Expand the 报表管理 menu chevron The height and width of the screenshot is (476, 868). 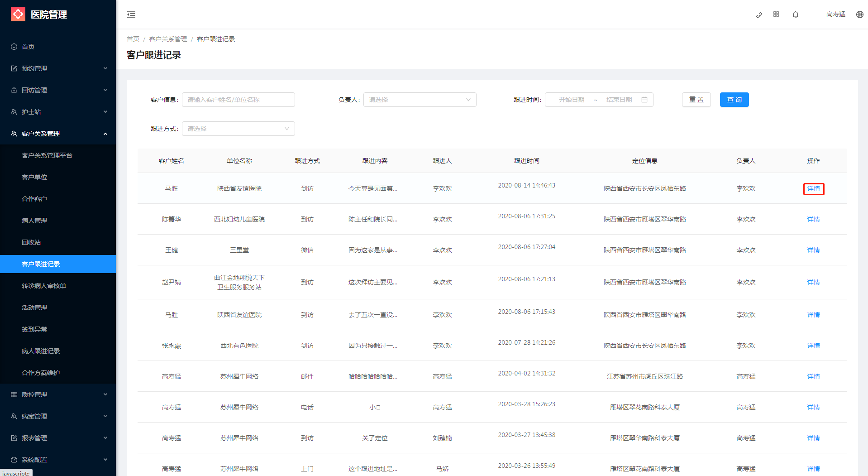tap(105, 438)
